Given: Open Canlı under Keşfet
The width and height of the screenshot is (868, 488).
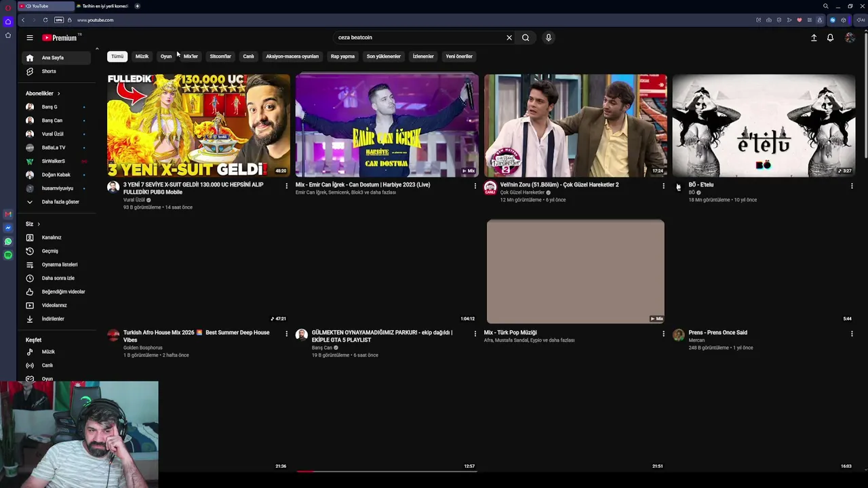Looking at the screenshot, I should point(56,365).
